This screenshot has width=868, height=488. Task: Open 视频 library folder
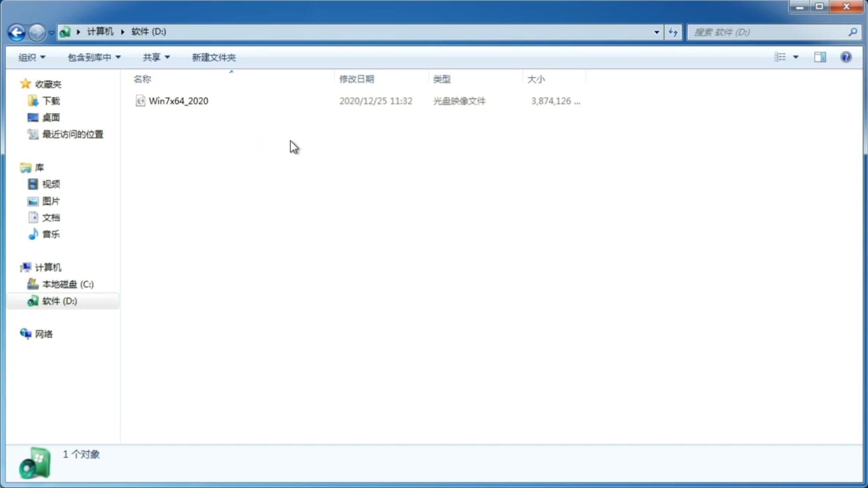pyautogui.click(x=51, y=184)
